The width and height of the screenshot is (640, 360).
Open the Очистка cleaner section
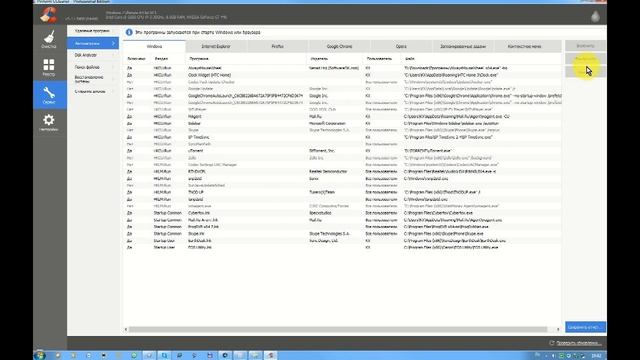pos(49,39)
